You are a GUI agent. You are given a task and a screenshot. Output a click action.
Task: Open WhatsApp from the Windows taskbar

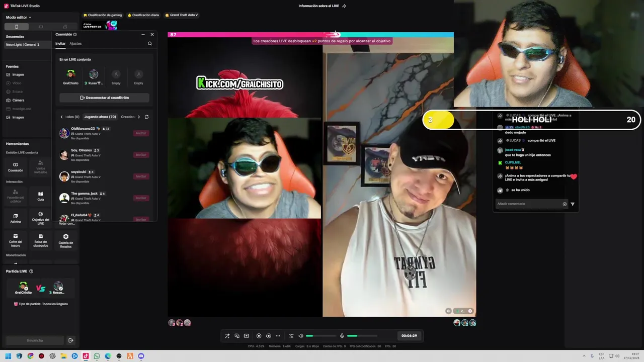(97, 356)
